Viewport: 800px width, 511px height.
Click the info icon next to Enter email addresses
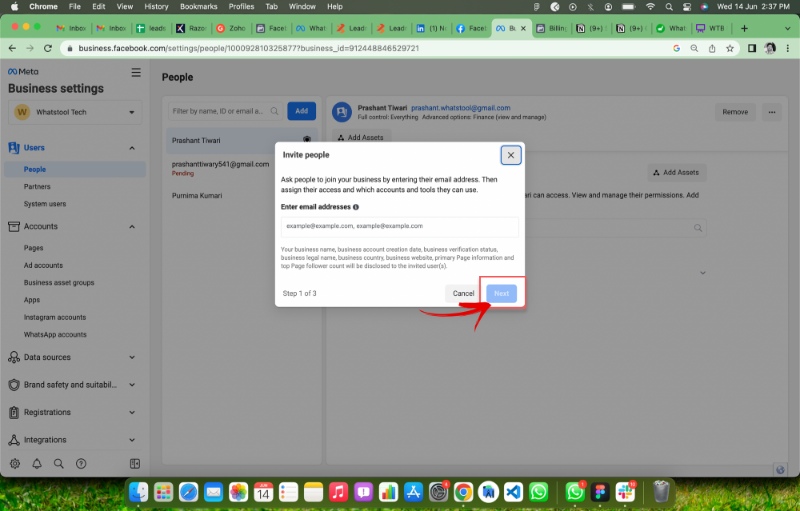(356, 207)
